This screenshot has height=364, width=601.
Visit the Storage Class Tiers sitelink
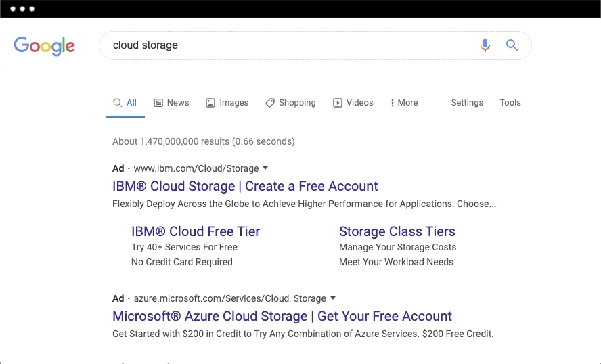(x=397, y=231)
